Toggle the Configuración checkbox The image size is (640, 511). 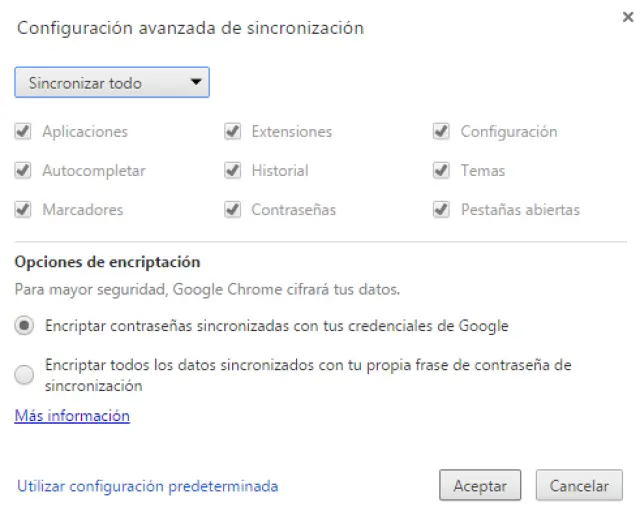441,131
